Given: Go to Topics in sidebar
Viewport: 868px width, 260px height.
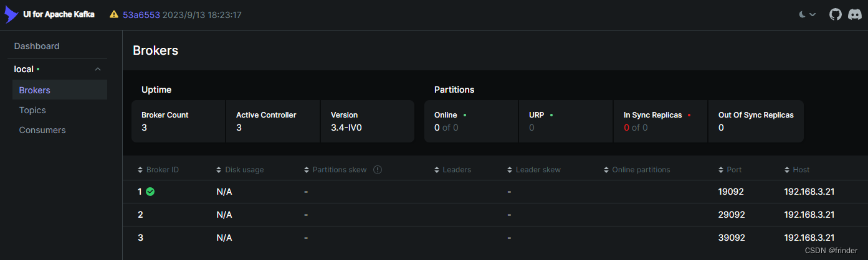Looking at the screenshot, I should (32, 110).
